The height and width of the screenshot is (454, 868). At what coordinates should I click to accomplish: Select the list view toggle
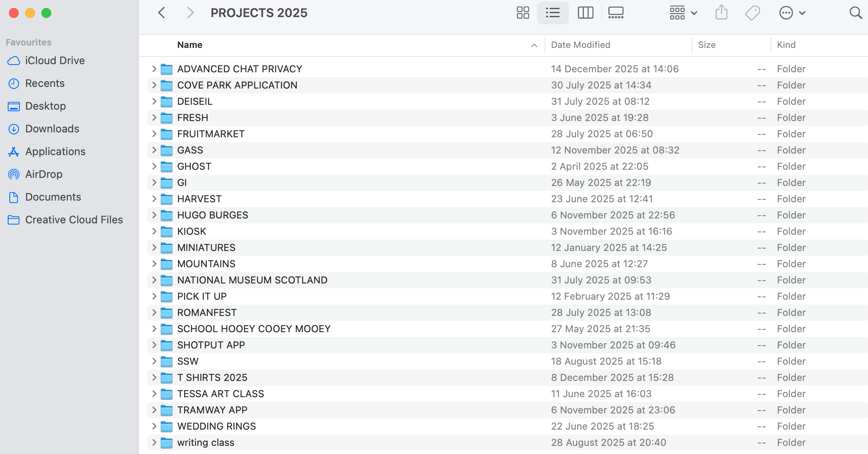pyautogui.click(x=553, y=13)
